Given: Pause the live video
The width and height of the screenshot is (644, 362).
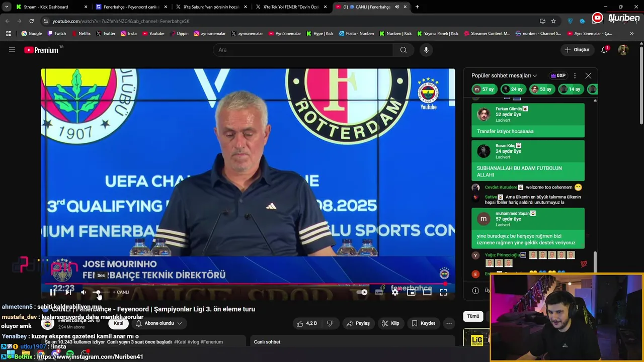Looking at the screenshot, I should 53,292.
